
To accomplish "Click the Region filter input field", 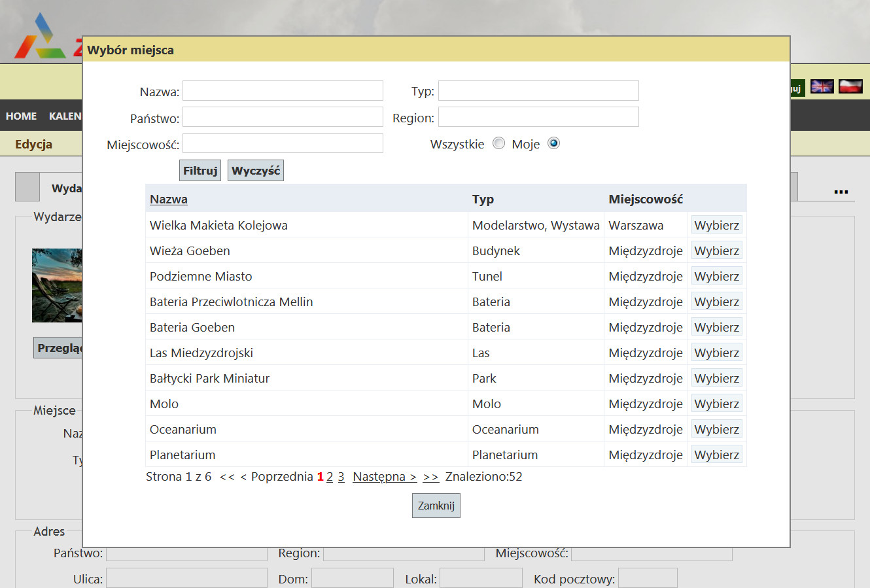I will coord(538,117).
